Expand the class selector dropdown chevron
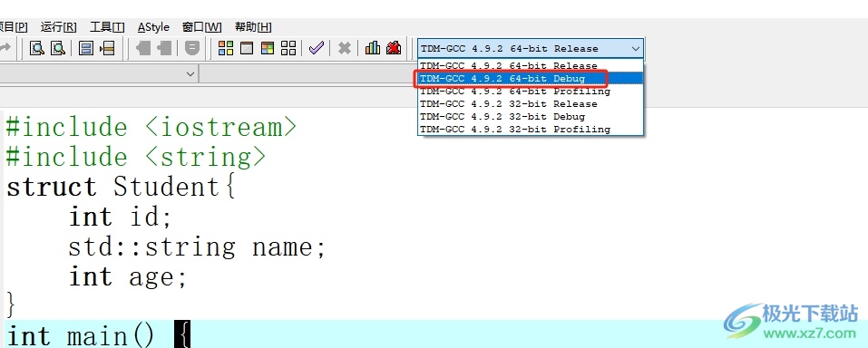The width and height of the screenshot is (868, 348). coord(190,73)
